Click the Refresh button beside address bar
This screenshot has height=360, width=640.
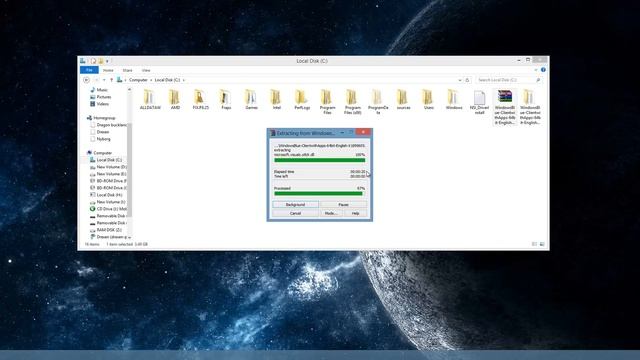[x=467, y=80]
